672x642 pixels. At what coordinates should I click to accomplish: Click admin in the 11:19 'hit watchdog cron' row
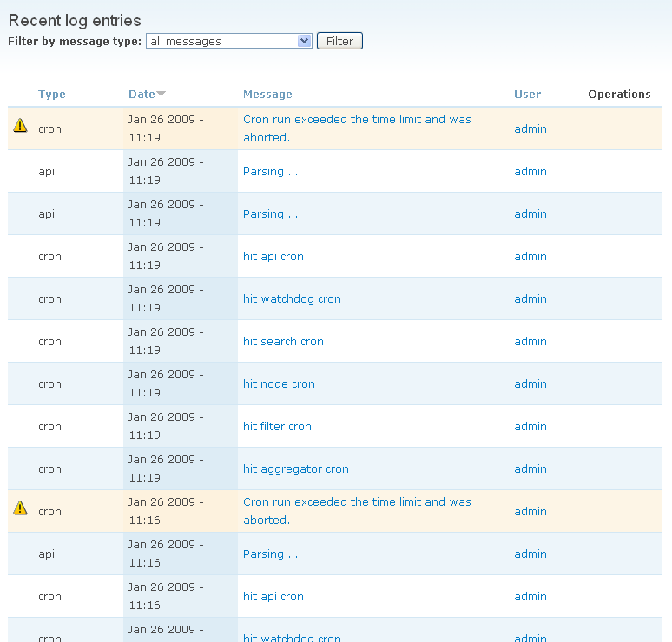click(530, 298)
